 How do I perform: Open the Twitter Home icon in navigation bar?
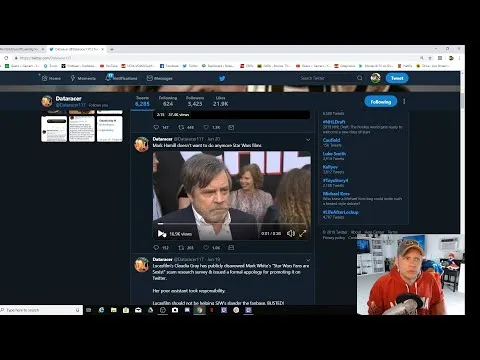(x=45, y=78)
